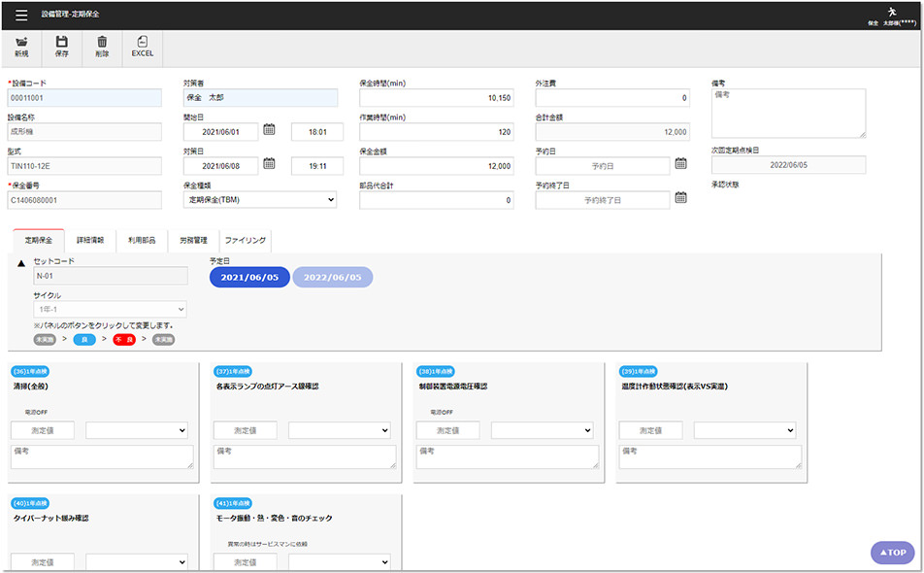
Task: Click the start time field 18:01
Action: tap(317, 132)
